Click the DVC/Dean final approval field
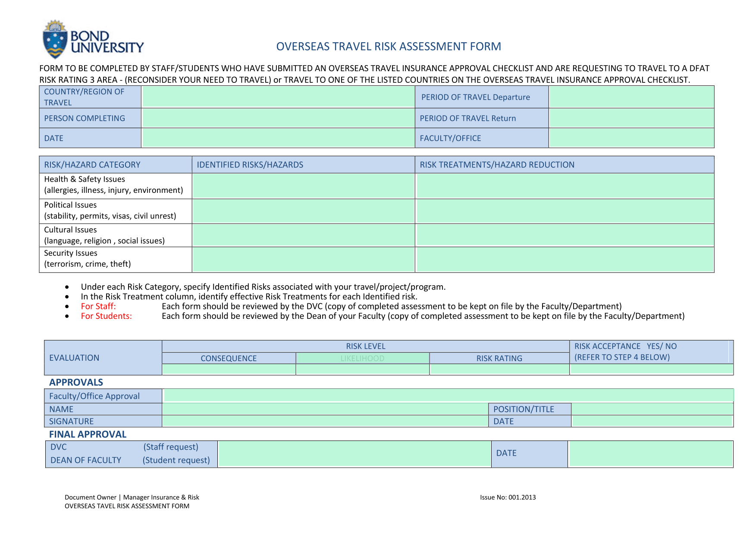This screenshot has height=535, width=756. coord(354,454)
